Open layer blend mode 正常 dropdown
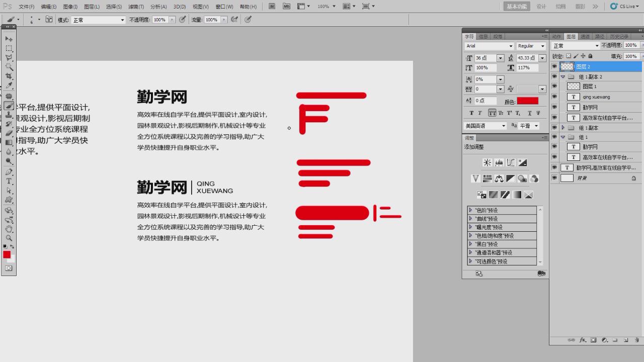This screenshot has height=362, width=644. click(x=576, y=46)
